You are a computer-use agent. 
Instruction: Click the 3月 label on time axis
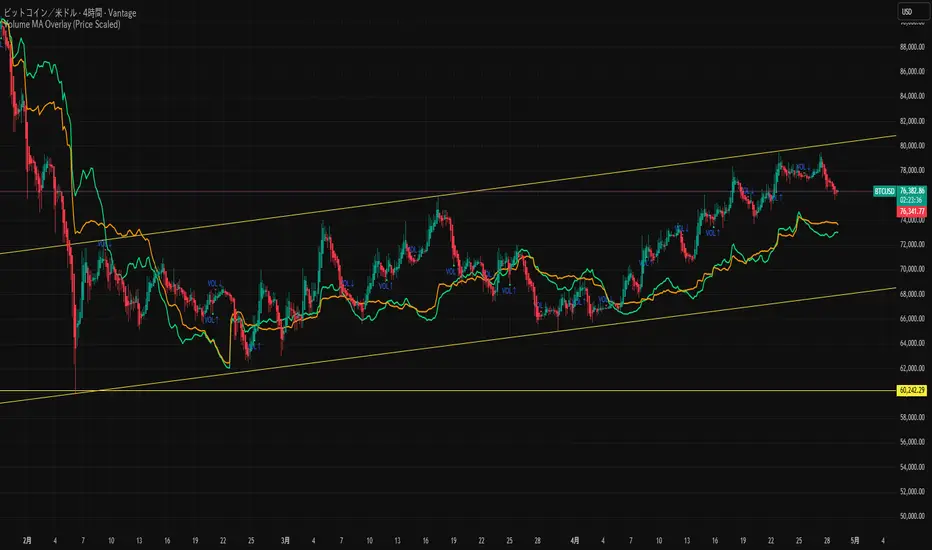click(285, 540)
